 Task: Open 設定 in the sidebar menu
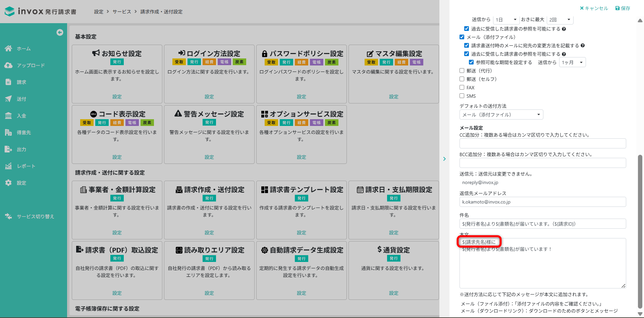click(x=21, y=183)
